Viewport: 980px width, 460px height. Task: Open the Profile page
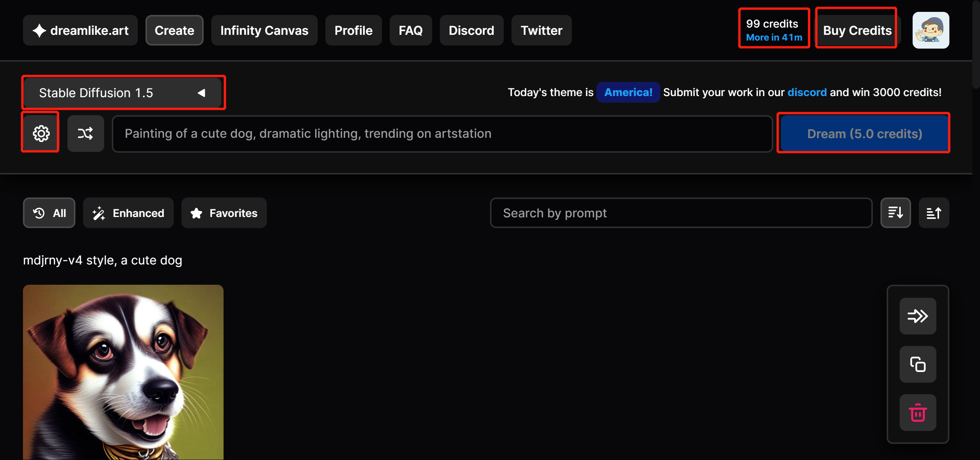tap(353, 30)
